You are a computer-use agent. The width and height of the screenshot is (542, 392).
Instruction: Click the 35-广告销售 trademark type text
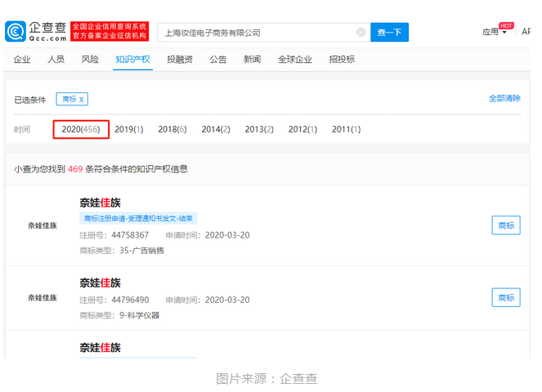pos(141,251)
